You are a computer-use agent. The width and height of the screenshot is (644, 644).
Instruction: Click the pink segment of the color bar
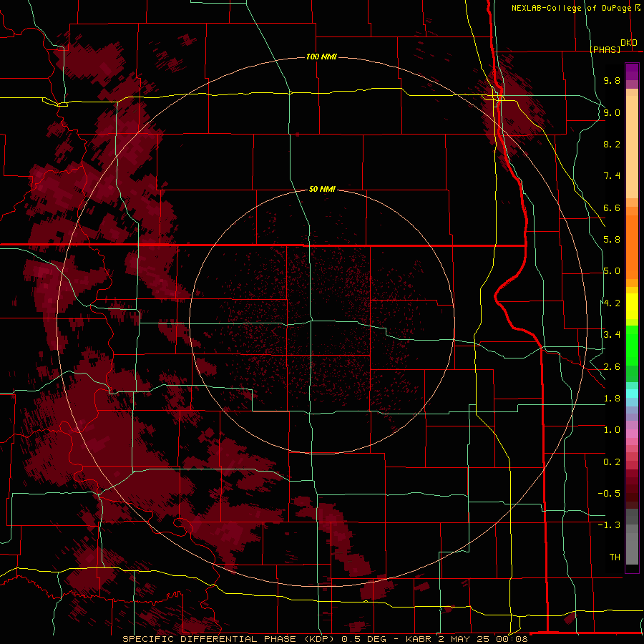[632, 434]
